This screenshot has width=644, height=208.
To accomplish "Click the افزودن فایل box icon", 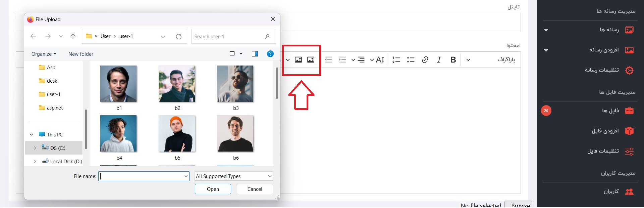I will (x=629, y=131).
